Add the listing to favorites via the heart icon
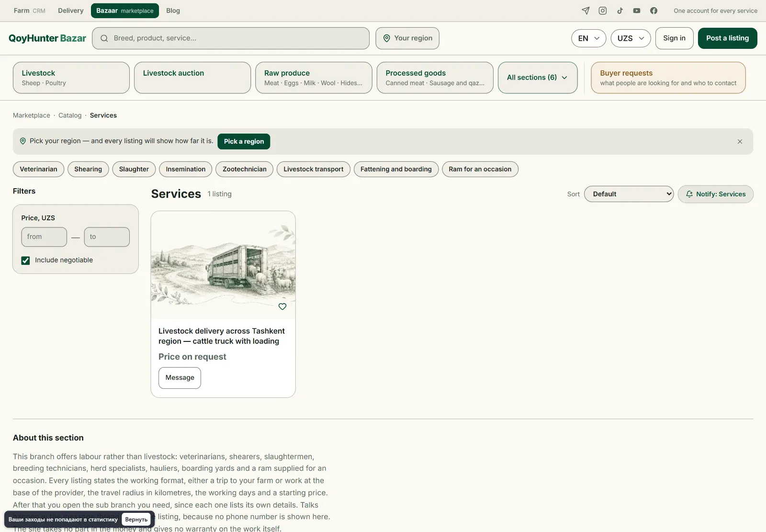Viewport: 766px width, 532px height. 282,306
